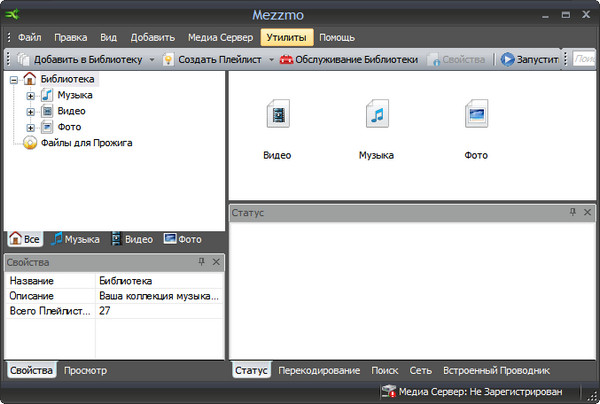Toggle auto-hide pin on Свойства panel
Viewport: 600px width, 404px height.
(x=202, y=262)
